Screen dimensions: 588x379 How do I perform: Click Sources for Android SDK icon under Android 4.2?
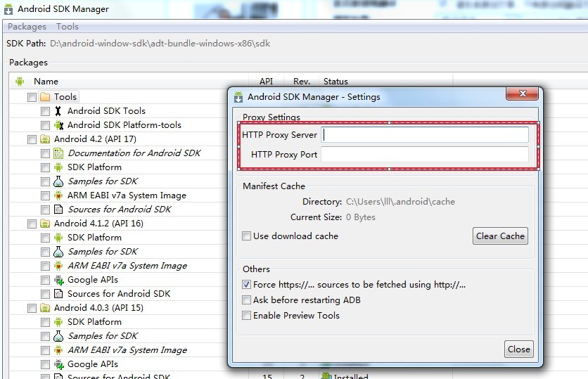point(58,209)
